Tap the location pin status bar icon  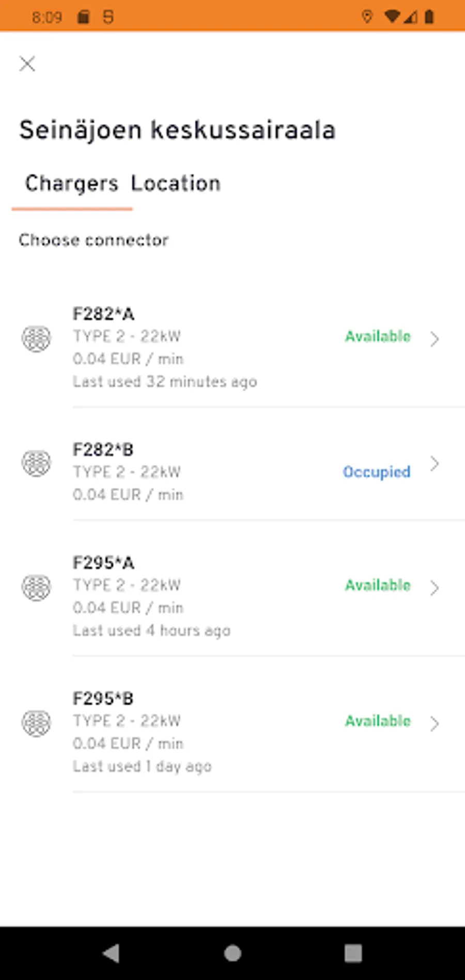[x=367, y=17]
